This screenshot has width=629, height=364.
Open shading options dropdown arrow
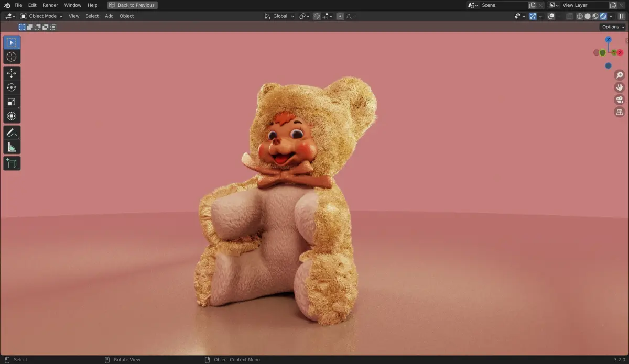click(611, 16)
